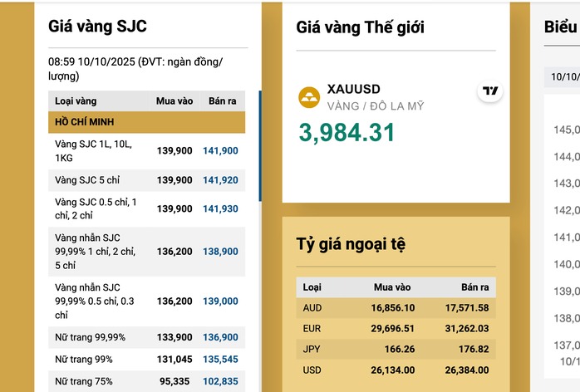Click the Vàng SJC 5 chỉ row

pos(146,180)
